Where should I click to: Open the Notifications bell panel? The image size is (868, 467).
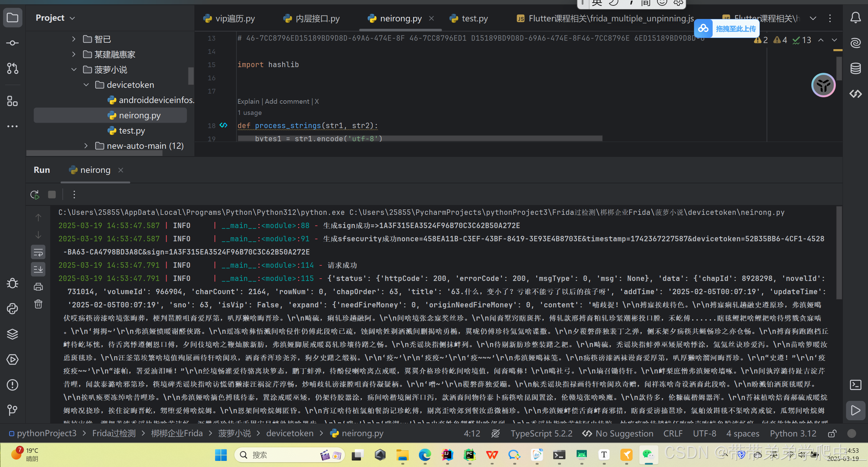tap(855, 18)
